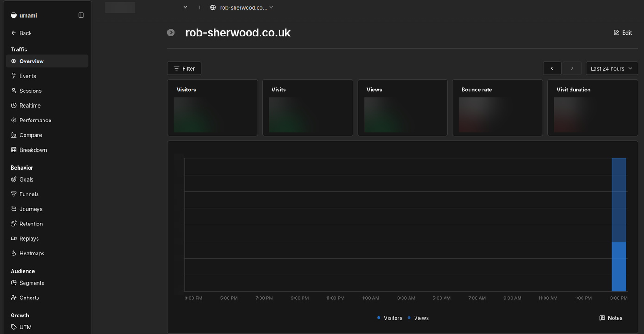Open Goals target icon

point(14,179)
